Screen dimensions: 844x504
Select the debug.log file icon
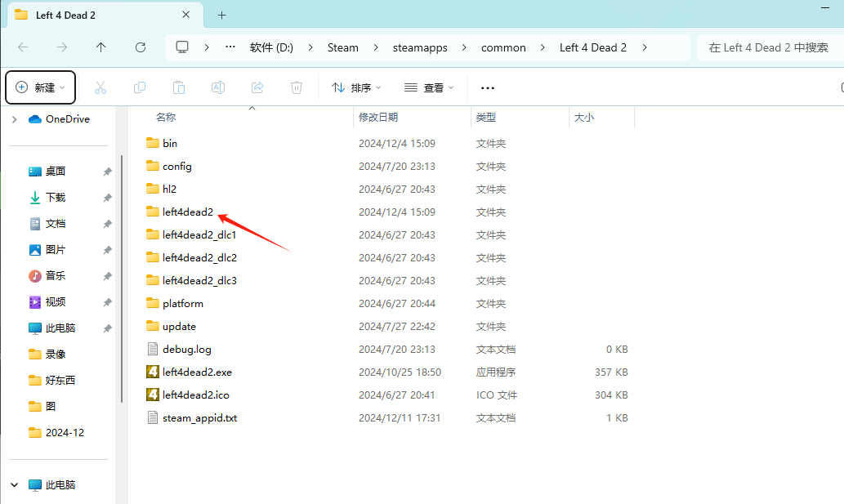tap(153, 349)
